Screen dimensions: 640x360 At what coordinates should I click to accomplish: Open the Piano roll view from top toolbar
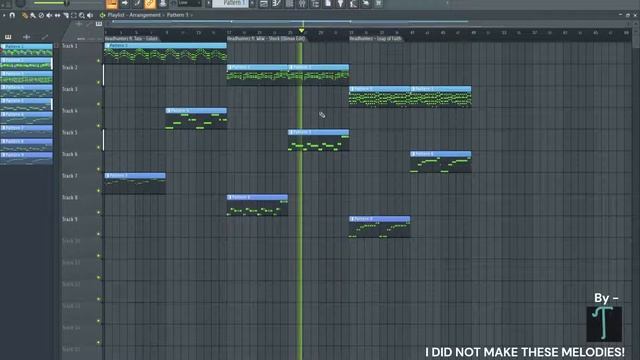click(x=277, y=4)
